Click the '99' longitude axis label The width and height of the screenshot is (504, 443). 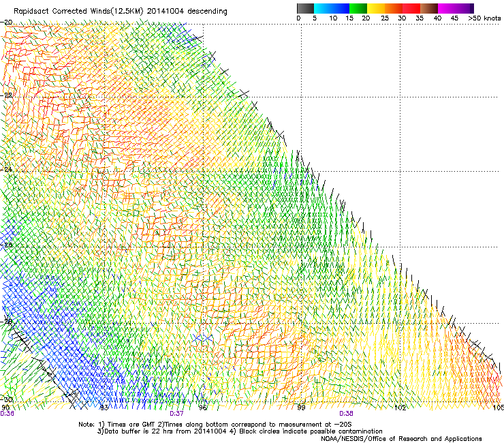tap(301, 408)
